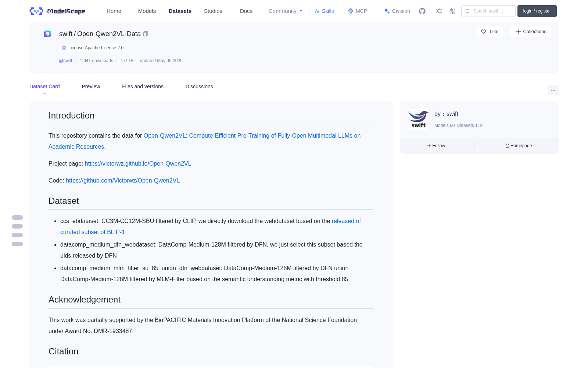This screenshot has width=588, height=368.
Task: Open the MCP section
Action: point(357,11)
